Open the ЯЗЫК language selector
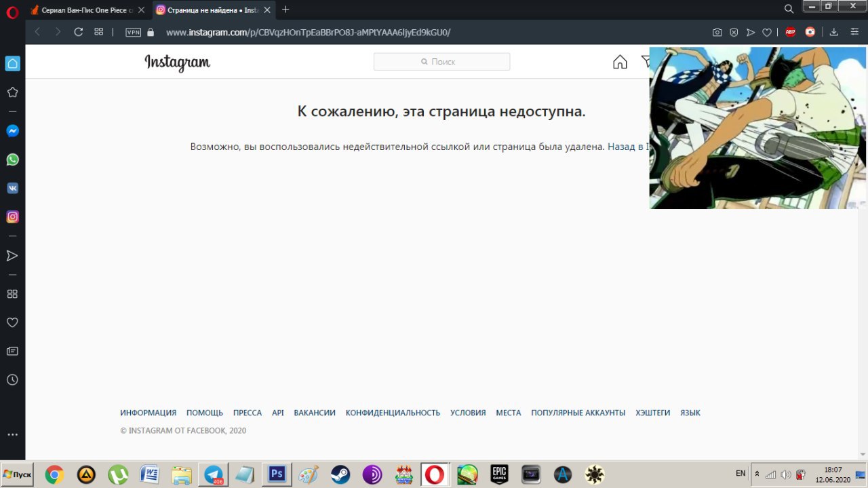 [x=690, y=413]
